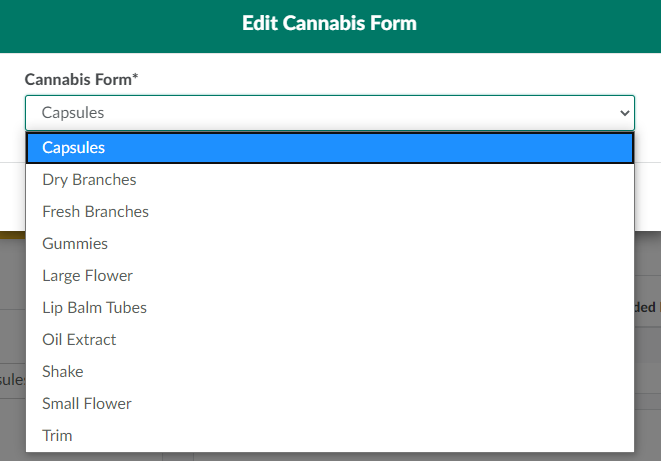Click the empty white dialog area beside the label
Image resolution: width=661 pixels, height=461 pixels.
coord(400,78)
